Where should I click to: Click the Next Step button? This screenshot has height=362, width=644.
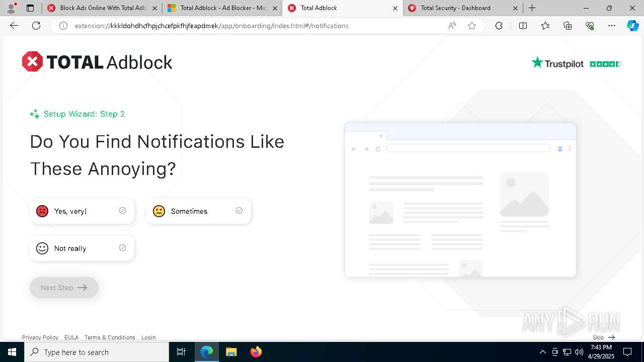[x=64, y=288]
